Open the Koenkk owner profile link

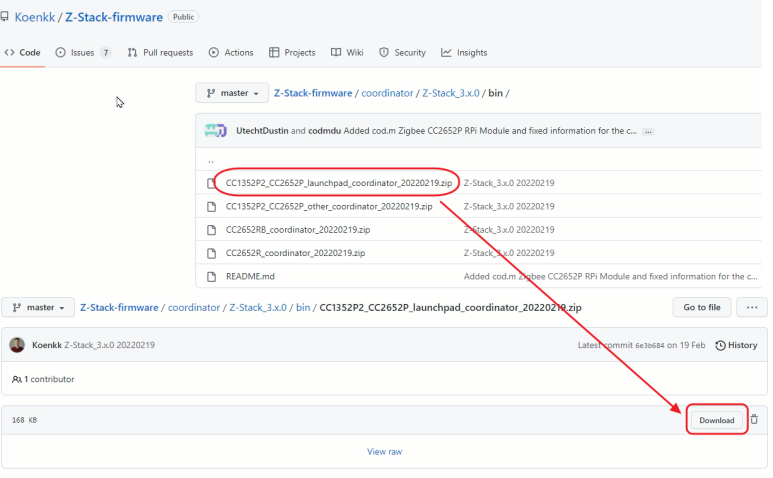(x=35, y=17)
